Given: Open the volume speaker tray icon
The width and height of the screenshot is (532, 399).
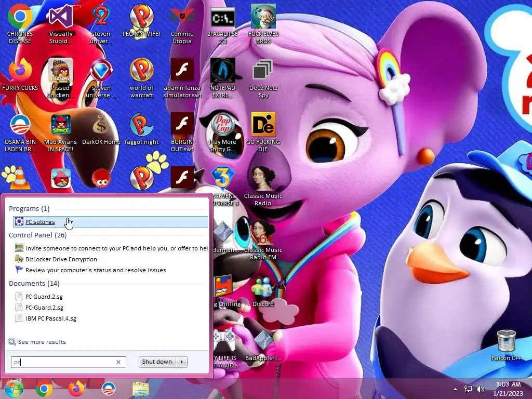Looking at the screenshot, I should tap(481, 389).
